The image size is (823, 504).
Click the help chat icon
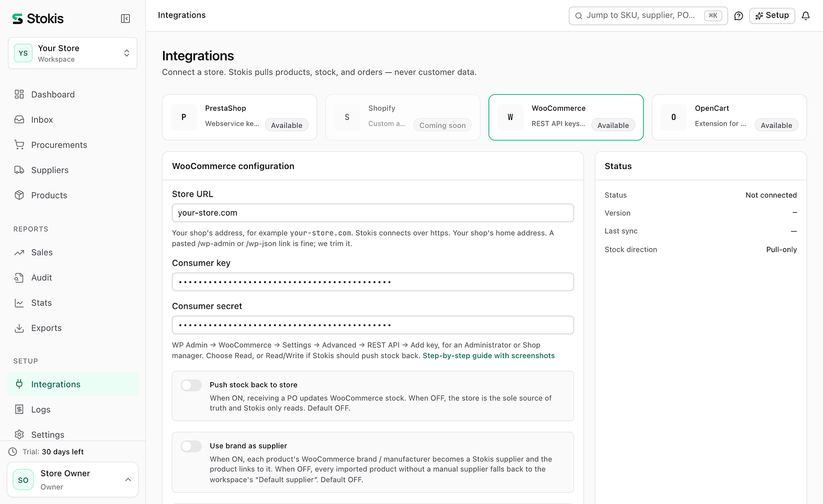tap(739, 16)
